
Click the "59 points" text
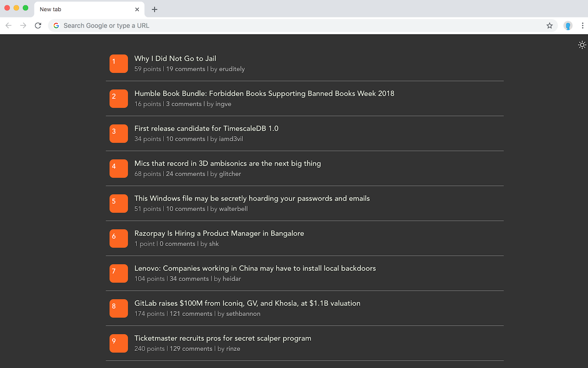148,69
